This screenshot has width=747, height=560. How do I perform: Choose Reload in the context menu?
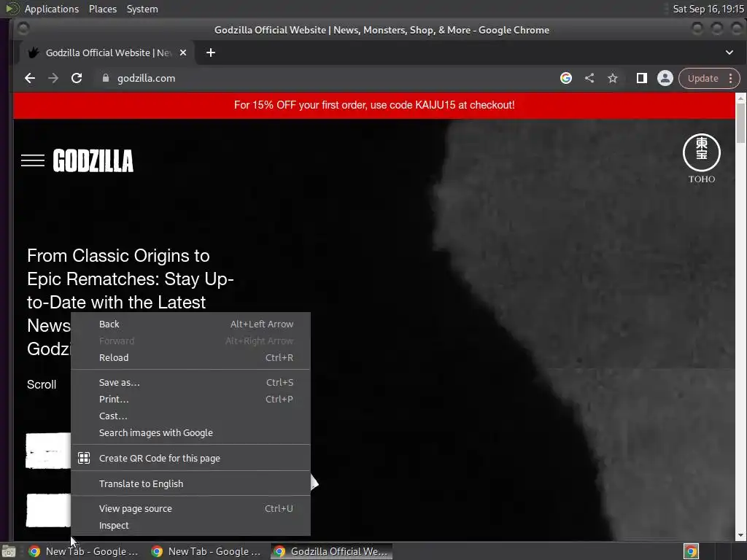point(190,357)
